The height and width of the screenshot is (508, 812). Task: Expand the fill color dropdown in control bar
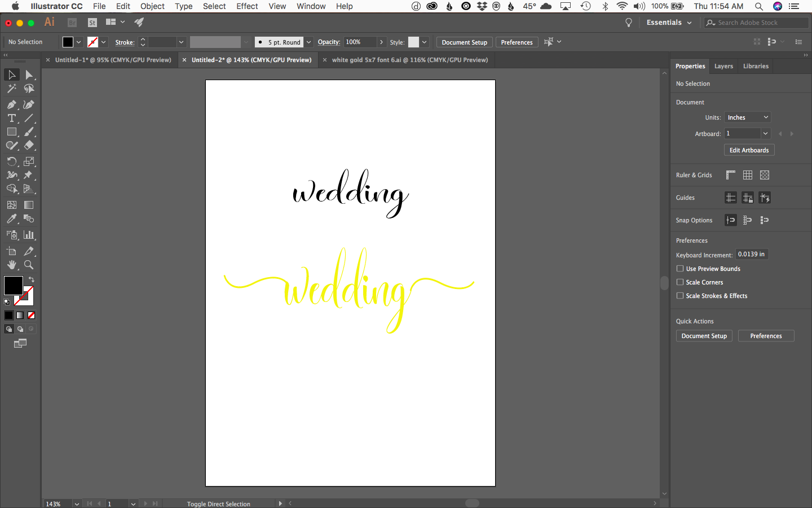click(x=78, y=42)
